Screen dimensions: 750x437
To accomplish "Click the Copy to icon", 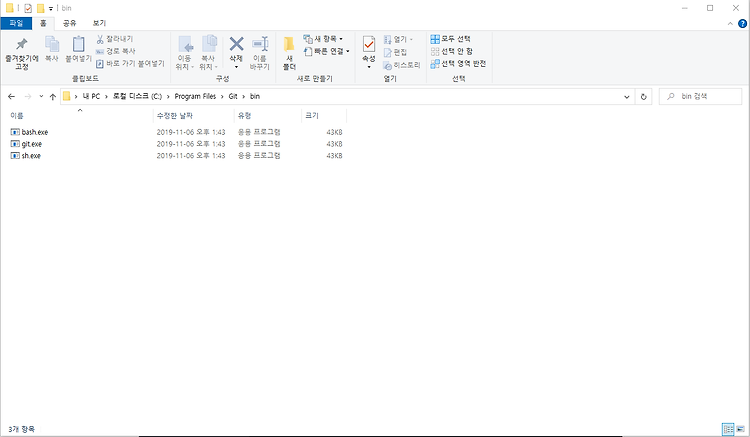I will click(x=210, y=44).
